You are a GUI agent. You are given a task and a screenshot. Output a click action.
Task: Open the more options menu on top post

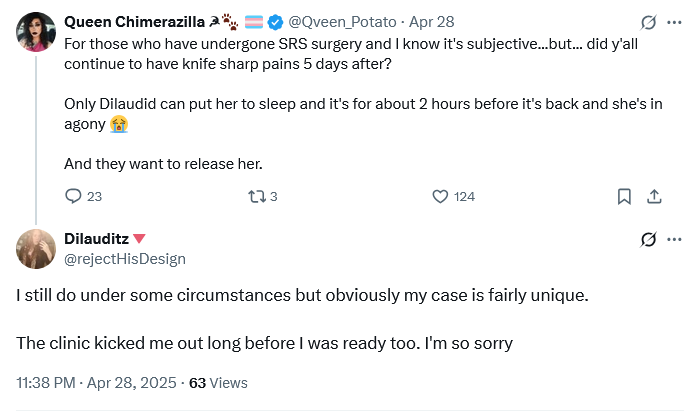click(x=674, y=22)
